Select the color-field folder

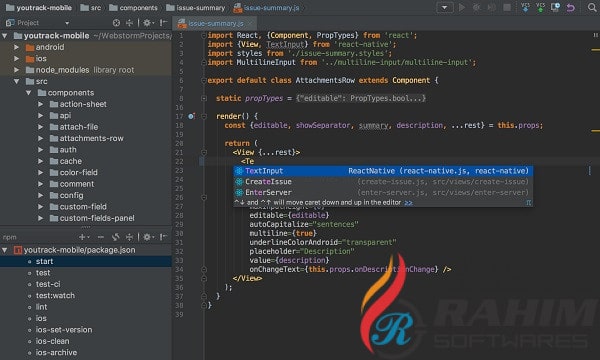pos(78,173)
